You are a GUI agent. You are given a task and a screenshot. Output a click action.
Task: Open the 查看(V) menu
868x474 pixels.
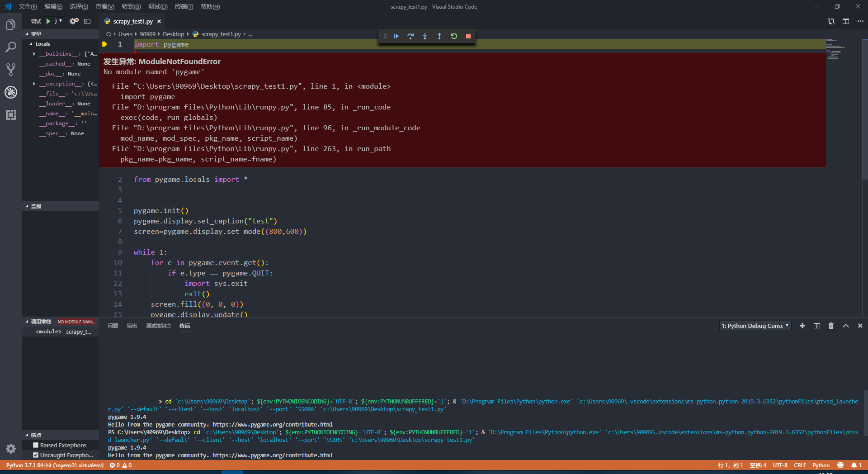105,6
